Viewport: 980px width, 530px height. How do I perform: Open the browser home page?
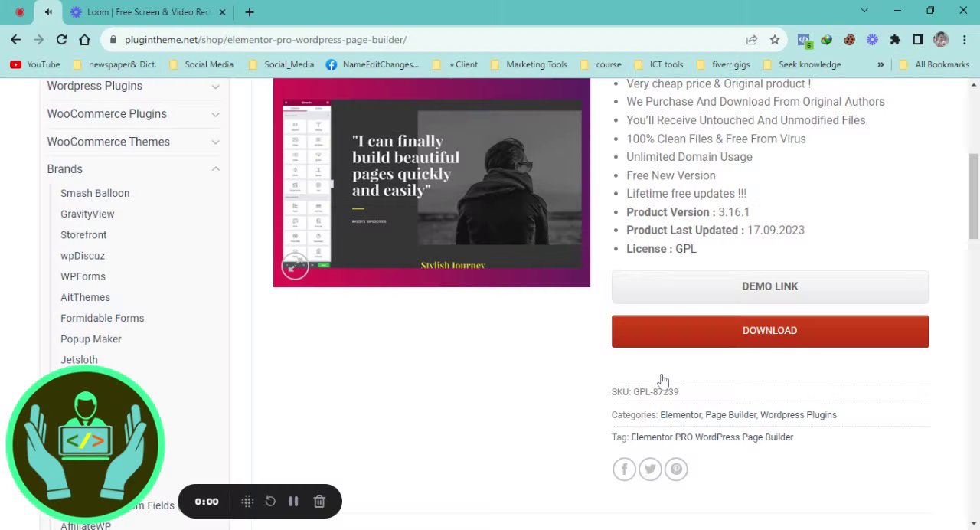(x=84, y=40)
